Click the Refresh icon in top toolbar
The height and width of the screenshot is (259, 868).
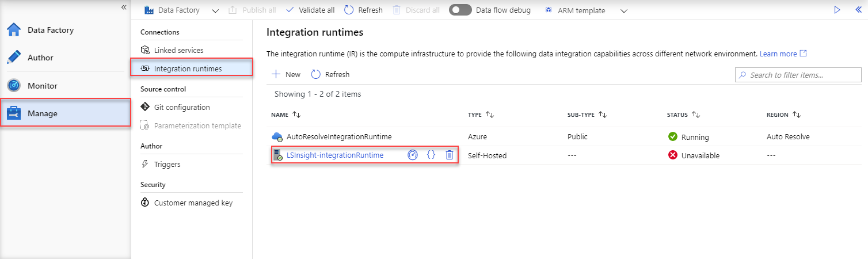(349, 10)
